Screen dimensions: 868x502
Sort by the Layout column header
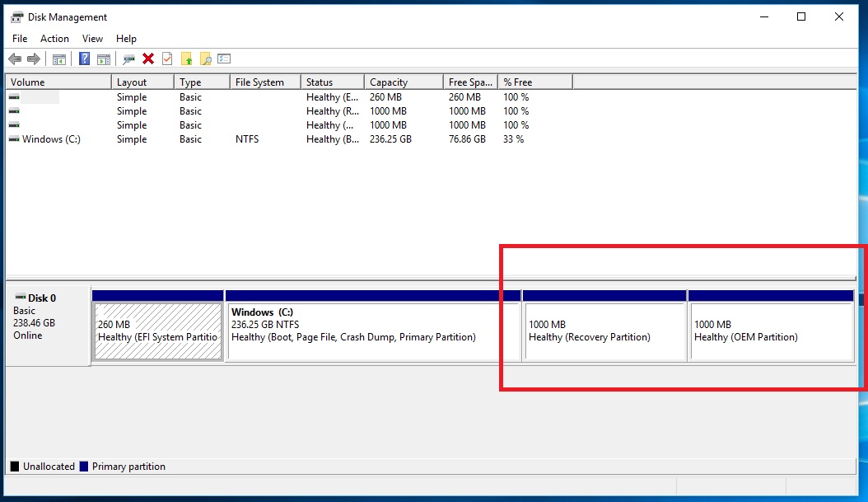[142, 82]
